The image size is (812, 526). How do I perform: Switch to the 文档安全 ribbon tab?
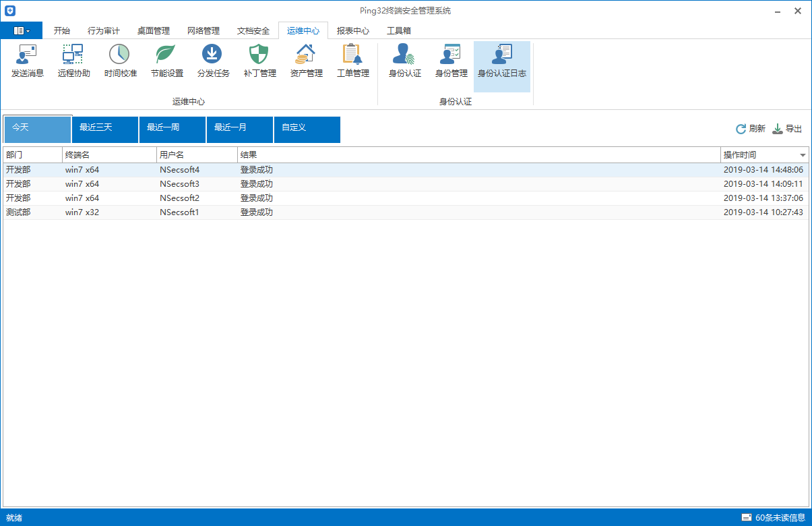(253, 30)
